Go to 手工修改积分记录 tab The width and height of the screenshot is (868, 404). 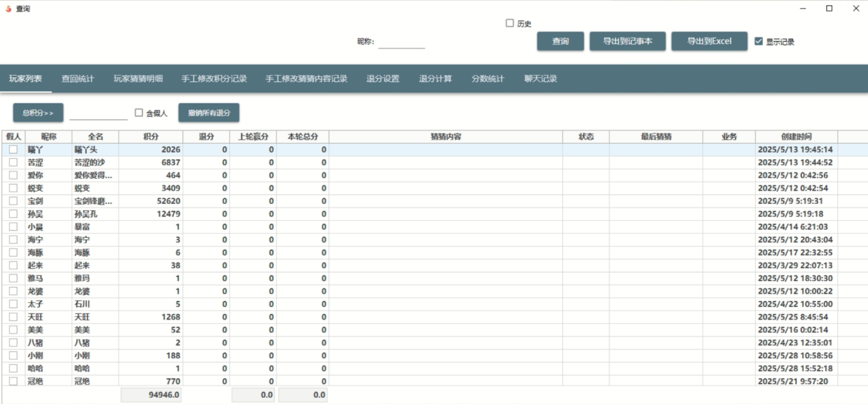point(214,79)
